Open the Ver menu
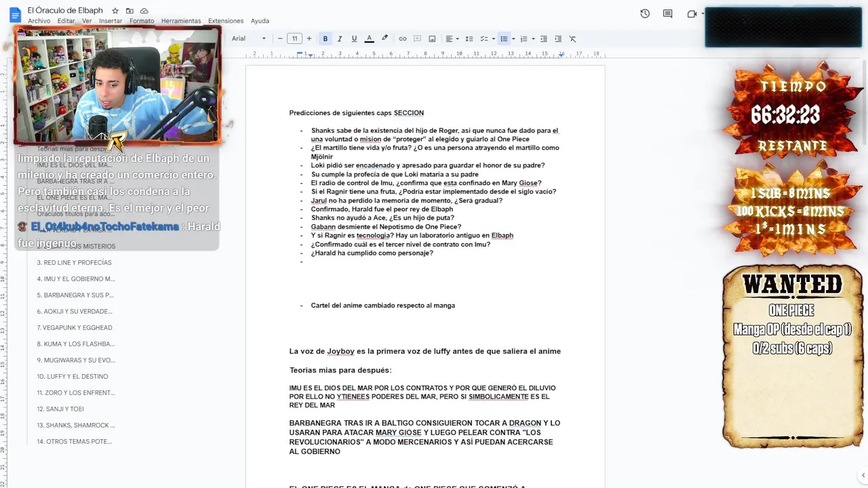Image resolution: width=868 pixels, height=488 pixels. [x=87, y=21]
